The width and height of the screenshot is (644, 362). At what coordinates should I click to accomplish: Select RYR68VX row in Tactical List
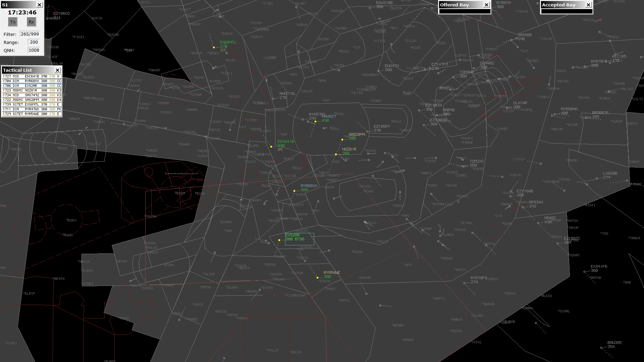(x=32, y=81)
